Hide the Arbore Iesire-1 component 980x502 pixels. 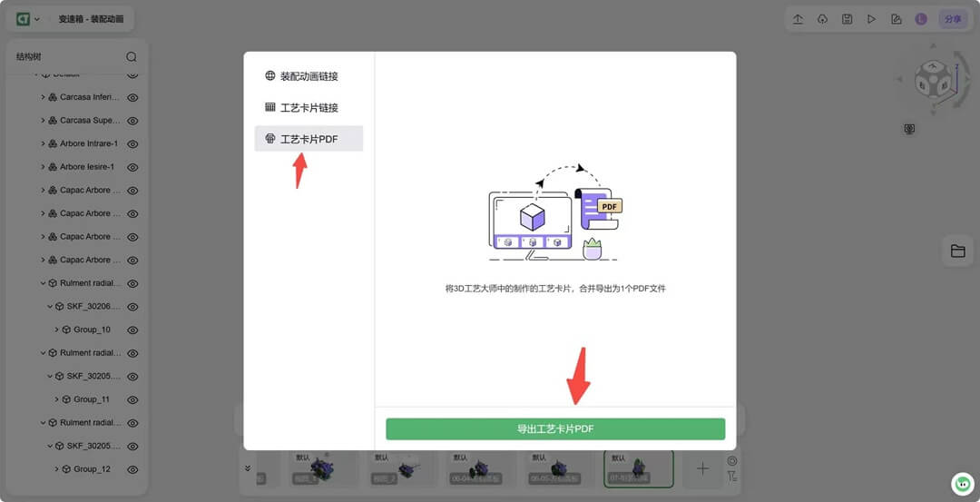pyautogui.click(x=132, y=167)
